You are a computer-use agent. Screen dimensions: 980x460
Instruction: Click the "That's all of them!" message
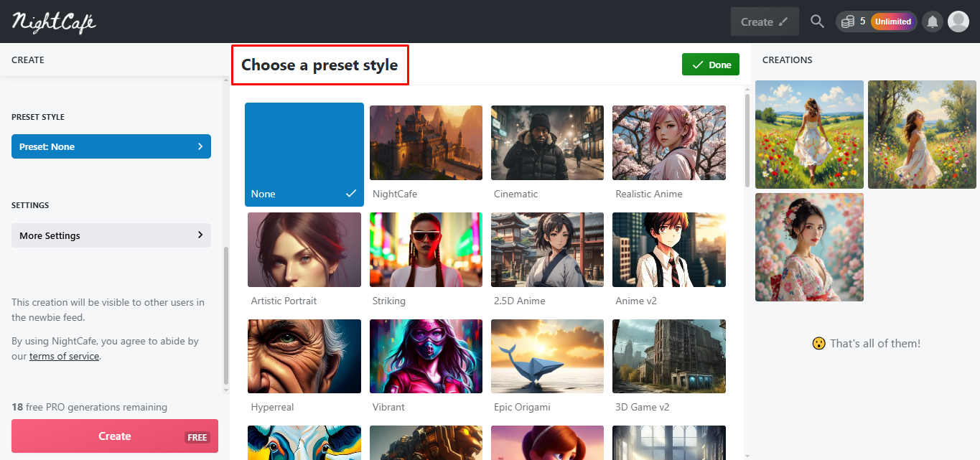click(866, 344)
